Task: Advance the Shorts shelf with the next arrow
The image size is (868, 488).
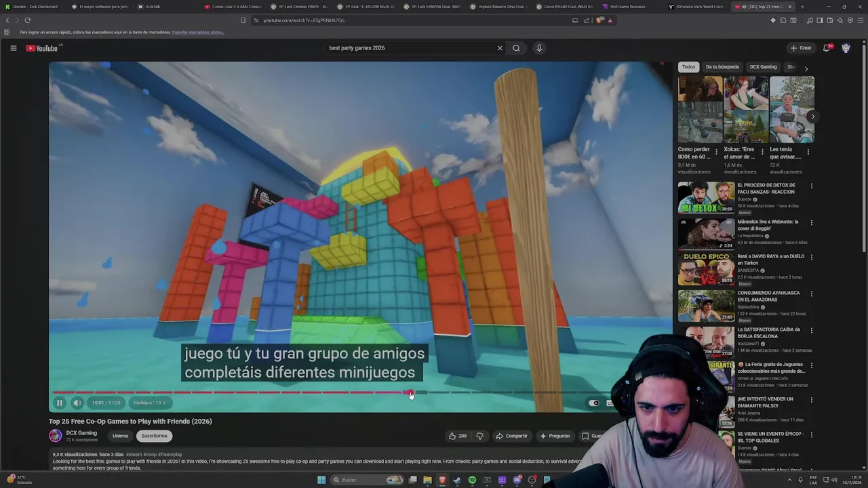Action: pos(812,117)
